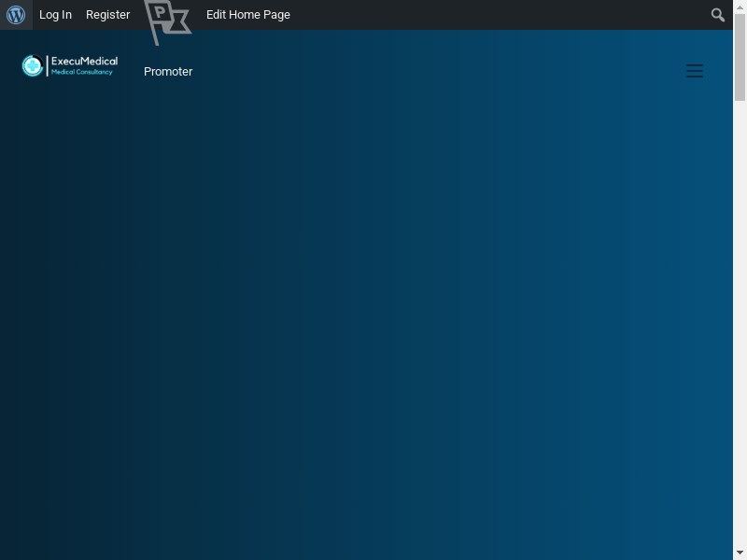Open the hamburger navigation menu
The image size is (747, 560).
[x=695, y=71]
